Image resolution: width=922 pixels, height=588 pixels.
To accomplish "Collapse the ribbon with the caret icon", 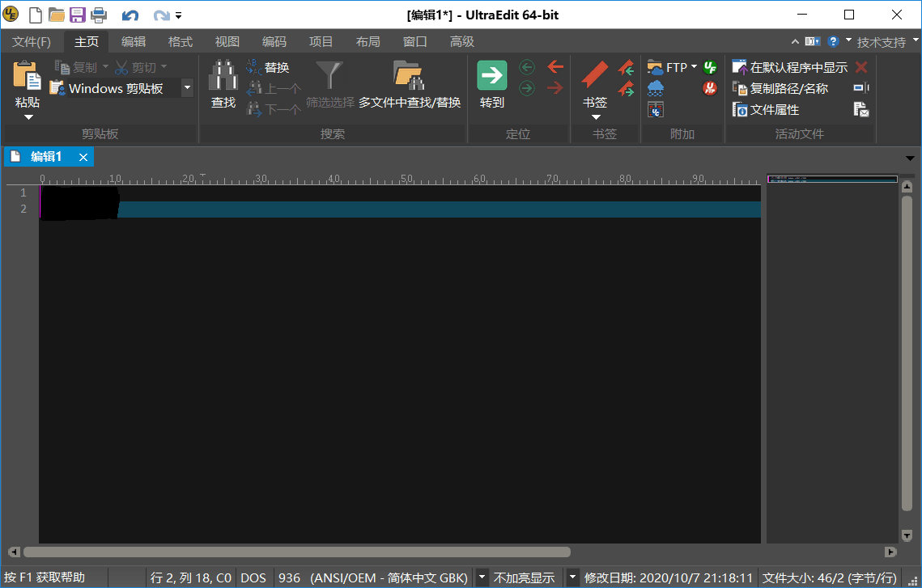I will [x=795, y=42].
